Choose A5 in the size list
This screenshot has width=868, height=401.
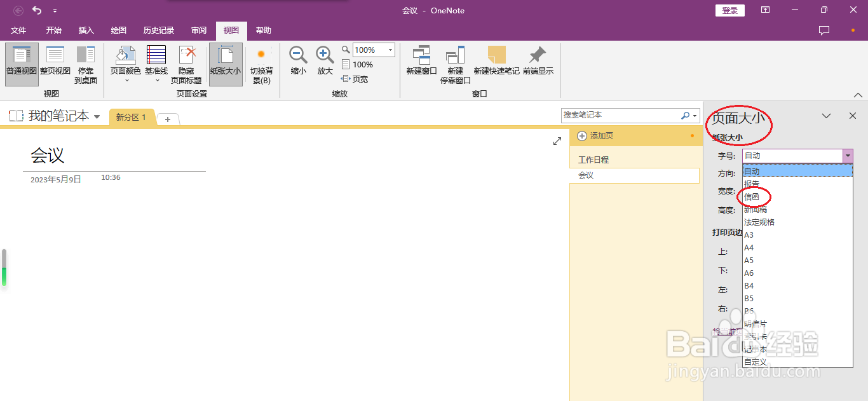tap(797, 260)
